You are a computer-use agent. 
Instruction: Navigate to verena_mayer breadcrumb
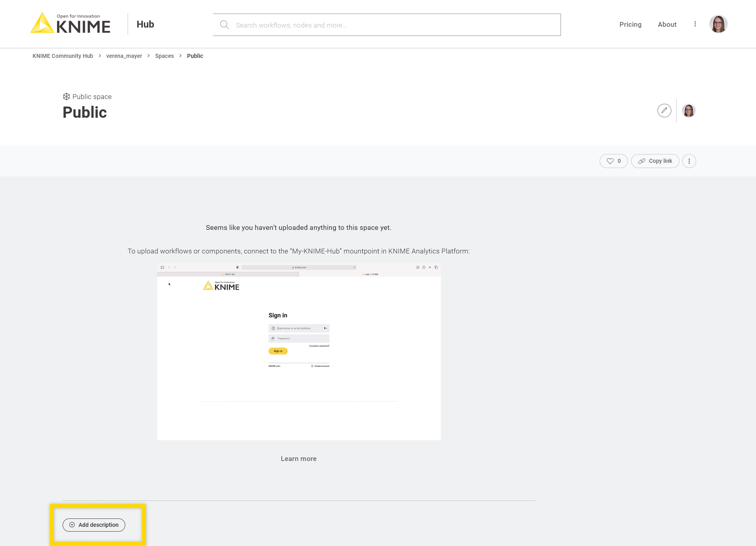[124, 56]
